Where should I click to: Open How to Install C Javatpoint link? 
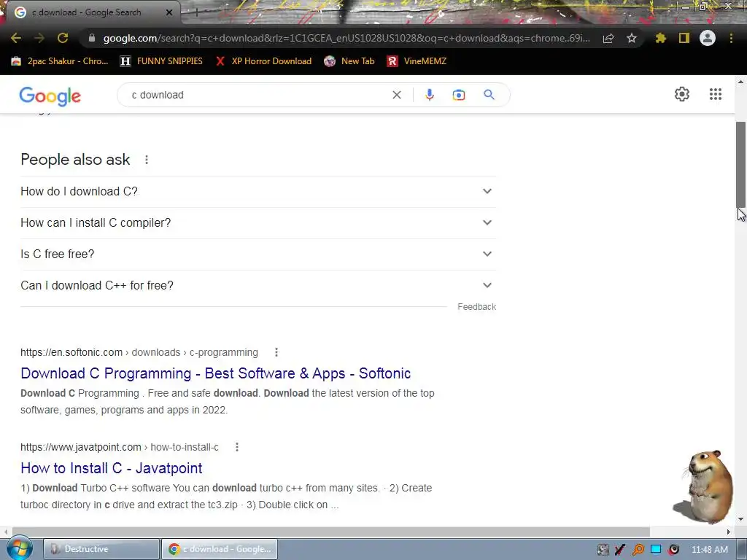(112, 468)
